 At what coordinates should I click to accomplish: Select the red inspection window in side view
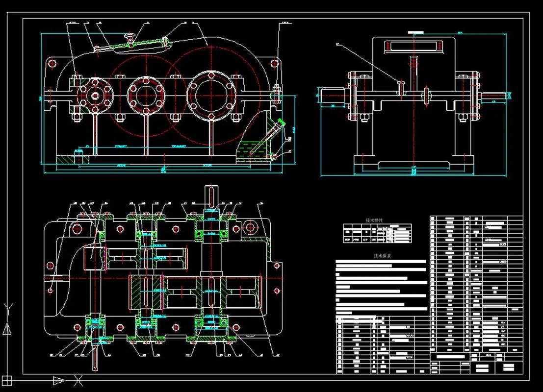coord(412,46)
